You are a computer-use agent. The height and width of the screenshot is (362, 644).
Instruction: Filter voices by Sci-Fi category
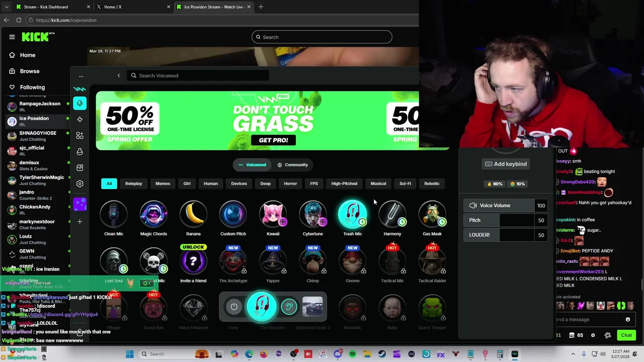[x=405, y=184]
